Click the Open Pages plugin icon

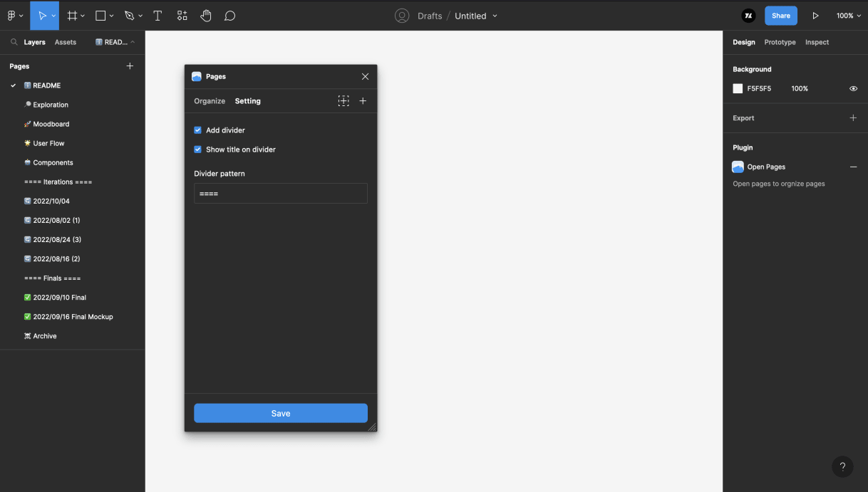click(738, 167)
